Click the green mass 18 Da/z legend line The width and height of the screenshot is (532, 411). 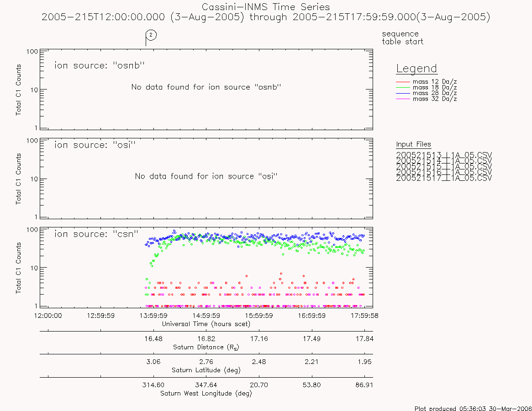tap(403, 88)
